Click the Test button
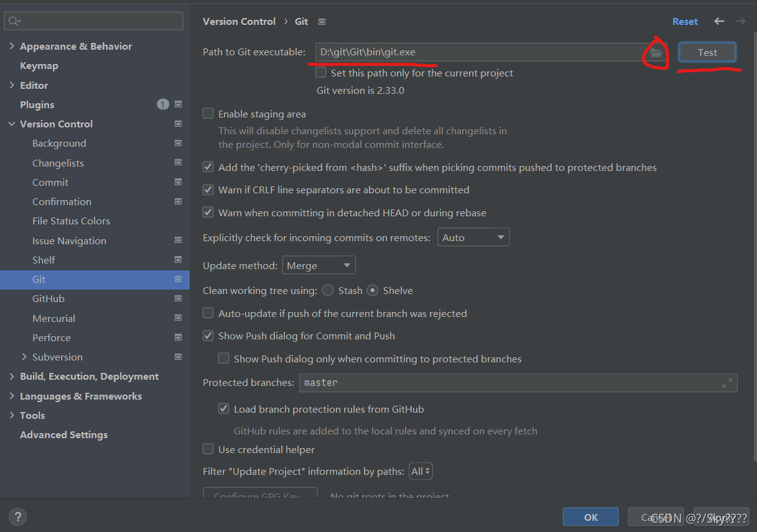The image size is (757, 532). 707,53
